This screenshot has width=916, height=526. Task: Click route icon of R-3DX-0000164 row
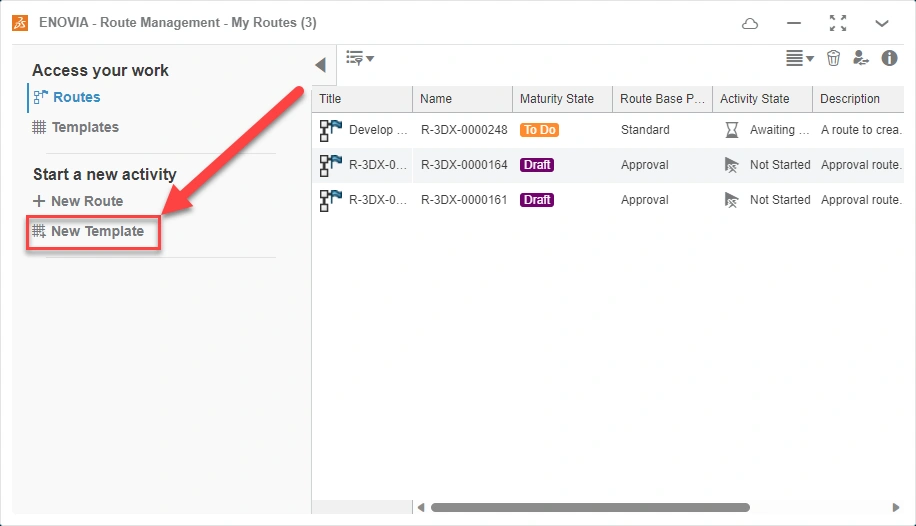coord(331,165)
